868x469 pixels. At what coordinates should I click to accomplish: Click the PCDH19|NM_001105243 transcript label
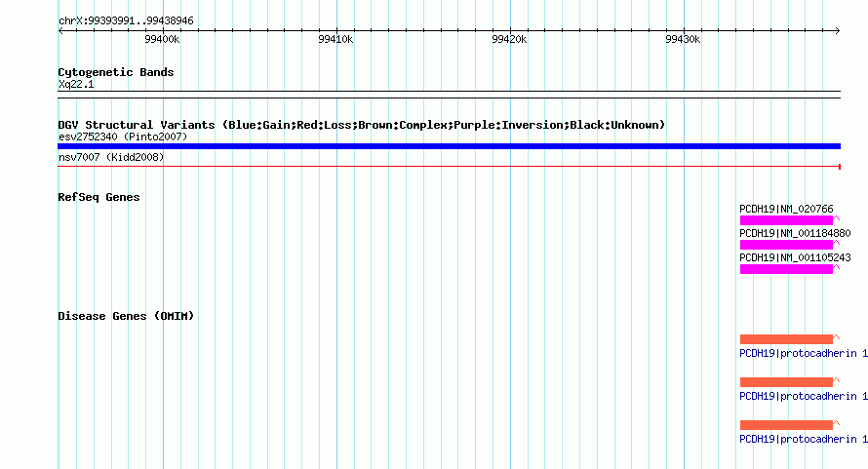coord(795,257)
